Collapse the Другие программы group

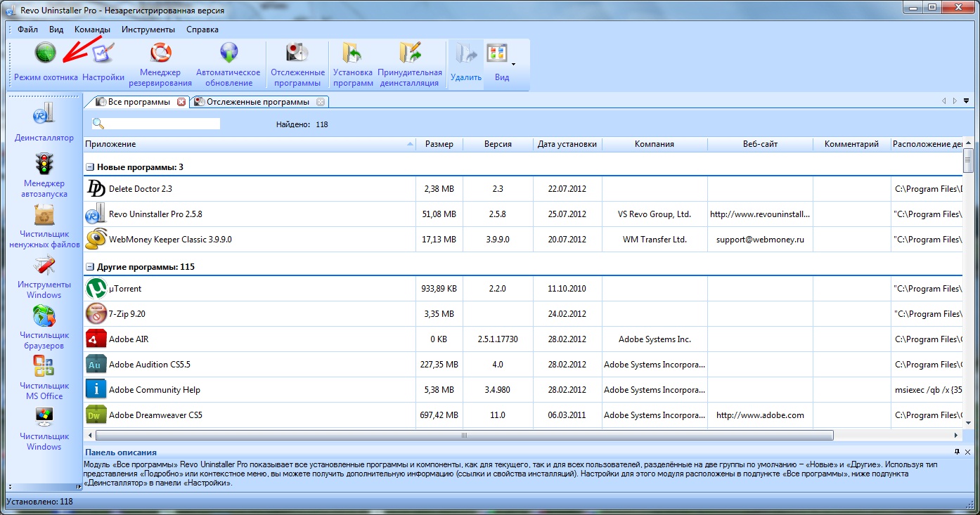coord(89,267)
